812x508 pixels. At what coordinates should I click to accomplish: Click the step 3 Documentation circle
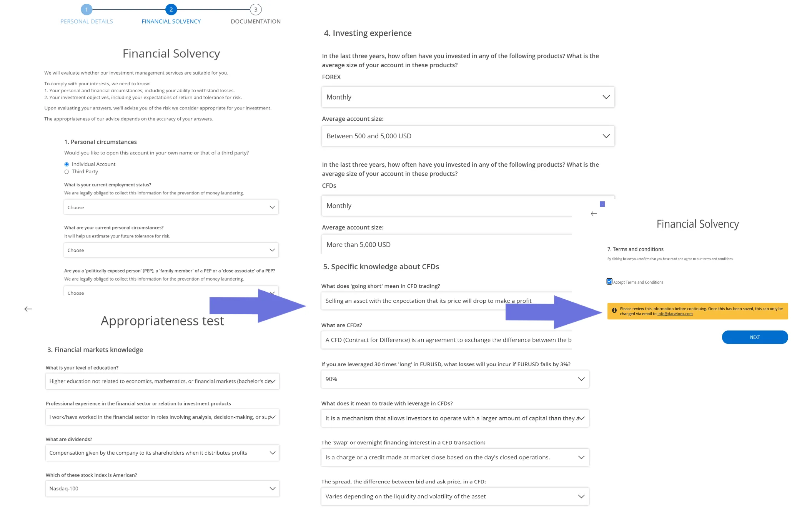click(x=256, y=10)
